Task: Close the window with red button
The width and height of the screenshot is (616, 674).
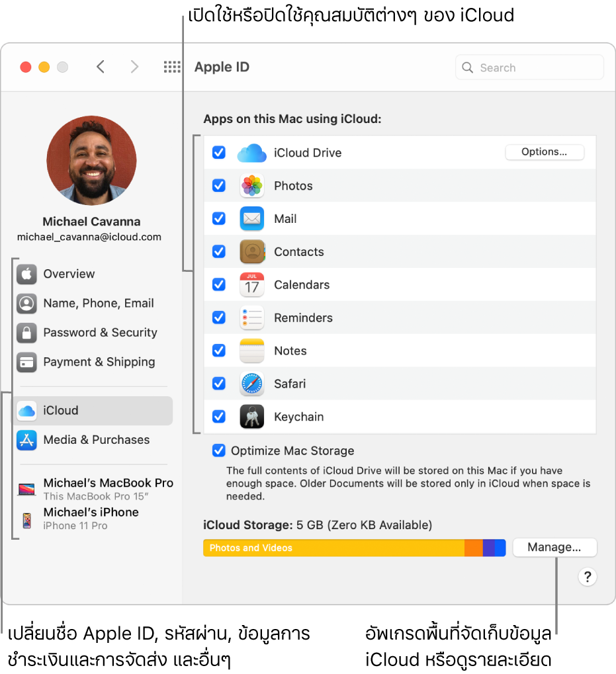Action: [x=26, y=67]
